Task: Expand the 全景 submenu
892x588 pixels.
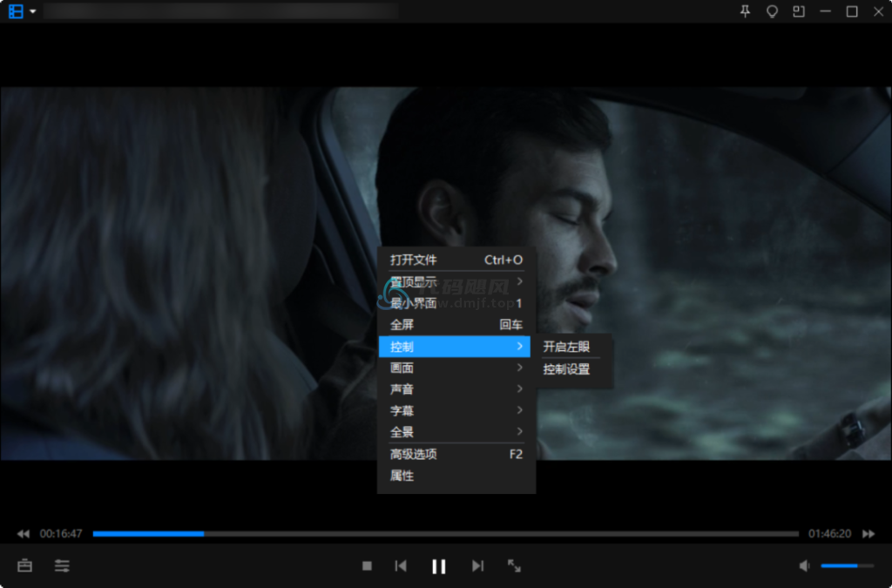Action: (x=456, y=432)
